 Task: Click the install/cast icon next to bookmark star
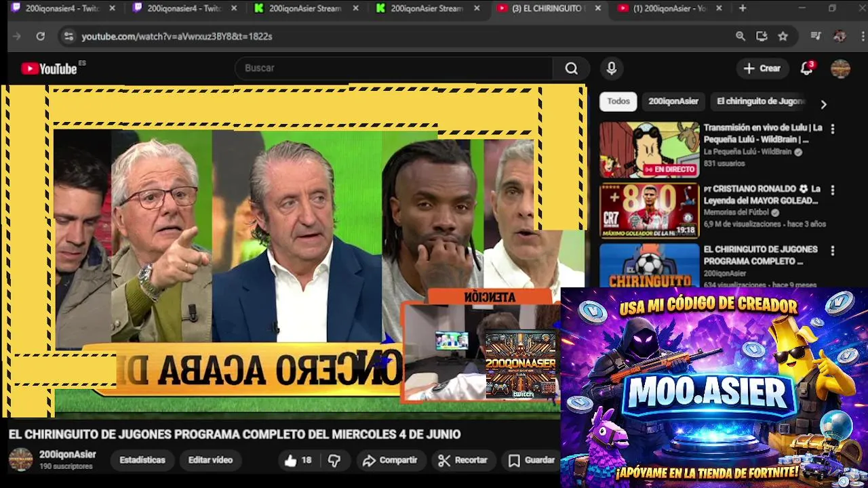click(762, 37)
